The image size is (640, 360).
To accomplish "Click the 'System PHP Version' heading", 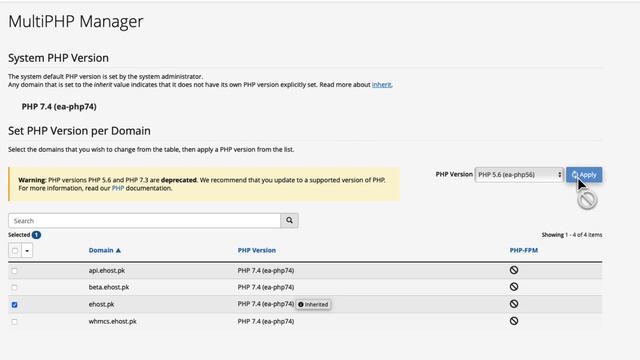I will click(58, 58).
